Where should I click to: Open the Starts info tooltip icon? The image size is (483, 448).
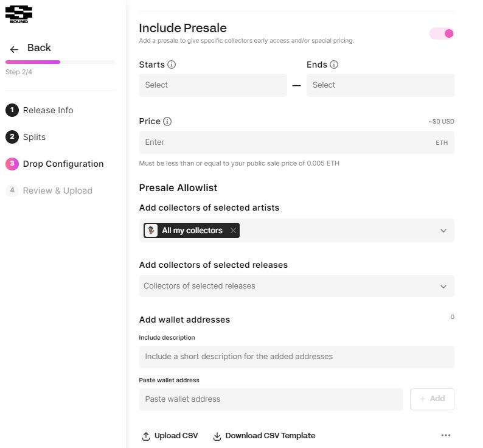coord(172,65)
